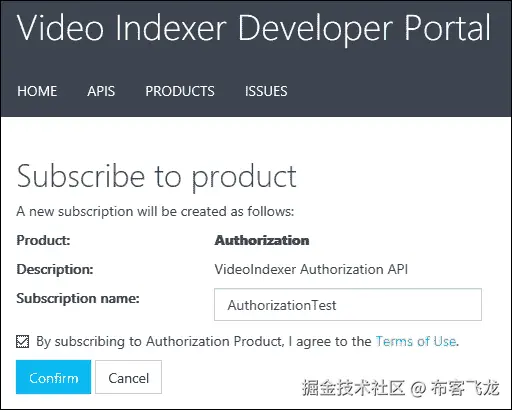Focus the Subscription name input field
This screenshot has height=410, width=512.
(x=348, y=305)
